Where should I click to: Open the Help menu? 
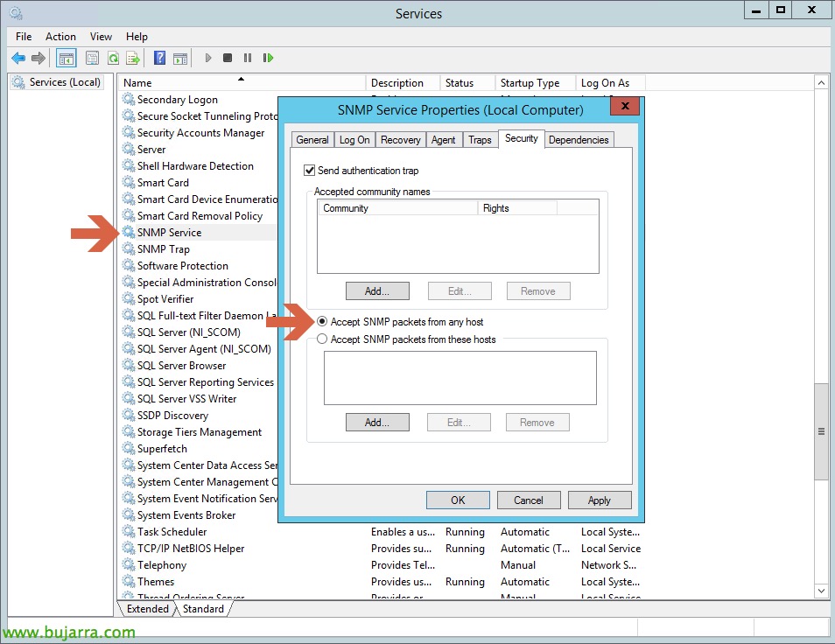(x=137, y=36)
